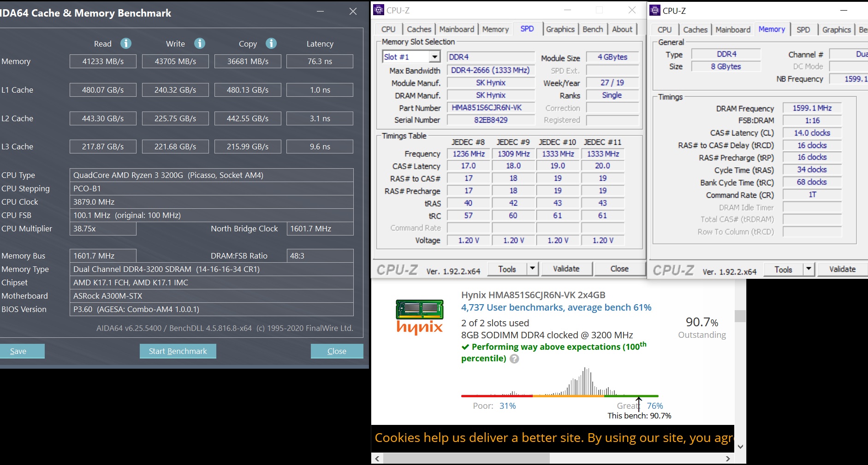Minimize the CPU-Z Memory window
This screenshot has height=465, width=868.
click(844, 10)
